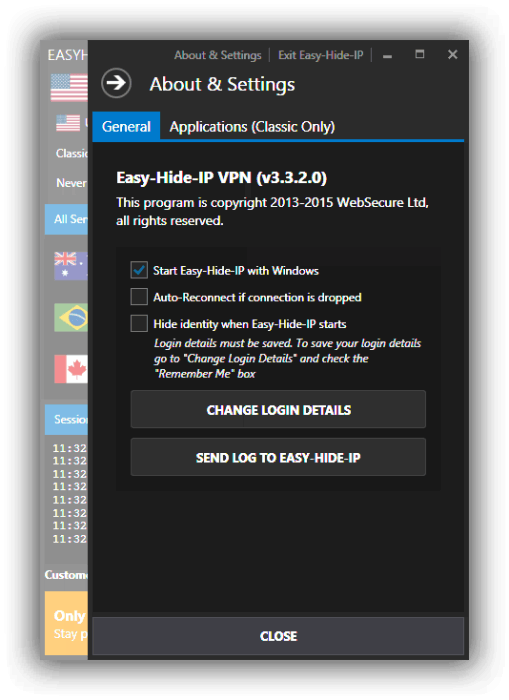Click the Never label in background
The height and width of the screenshot is (700, 509).
click(71, 183)
